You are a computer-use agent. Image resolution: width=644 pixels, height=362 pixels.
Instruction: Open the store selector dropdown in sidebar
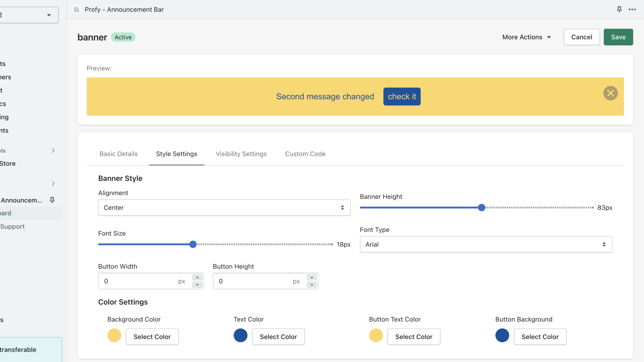pyautogui.click(x=28, y=15)
